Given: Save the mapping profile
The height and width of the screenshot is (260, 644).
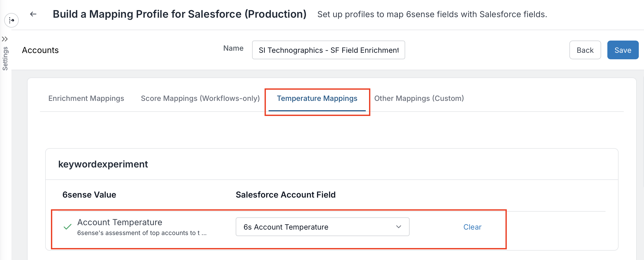Looking at the screenshot, I should point(623,50).
